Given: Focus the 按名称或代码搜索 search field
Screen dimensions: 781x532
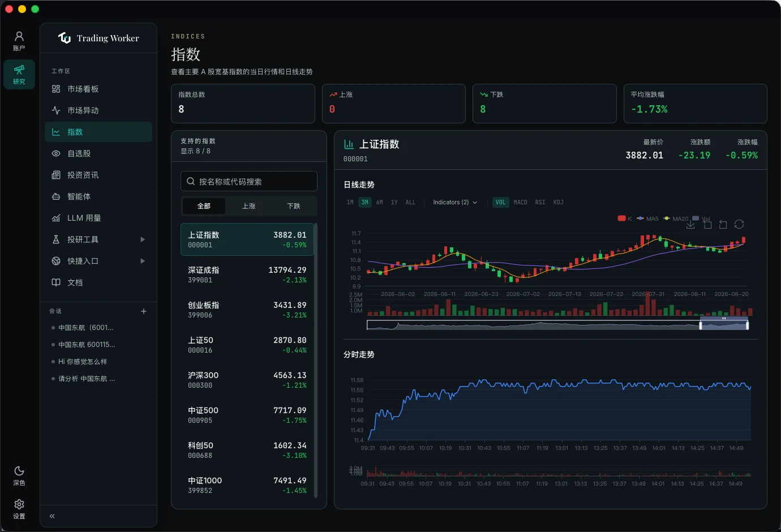Looking at the screenshot, I should [x=249, y=182].
